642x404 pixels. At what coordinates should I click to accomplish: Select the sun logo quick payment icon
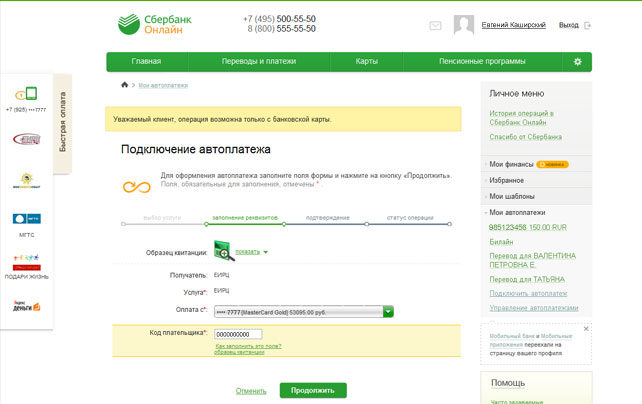pyautogui.click(x=27, y=181)
